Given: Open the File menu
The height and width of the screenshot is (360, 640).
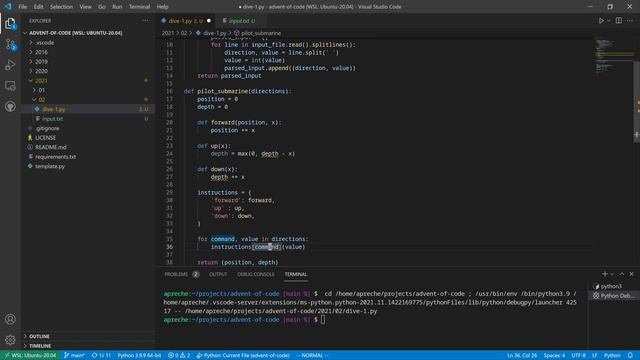Looking at the screenshot, I should click(x=22, y=7).
